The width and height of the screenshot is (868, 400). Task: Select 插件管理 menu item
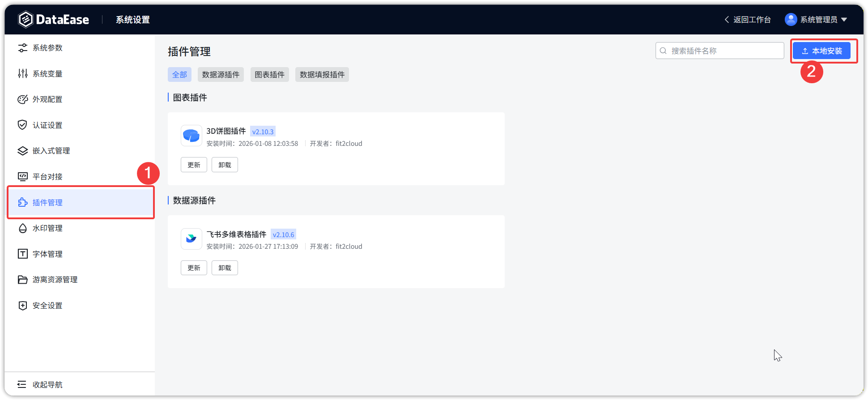click(81, 203)
